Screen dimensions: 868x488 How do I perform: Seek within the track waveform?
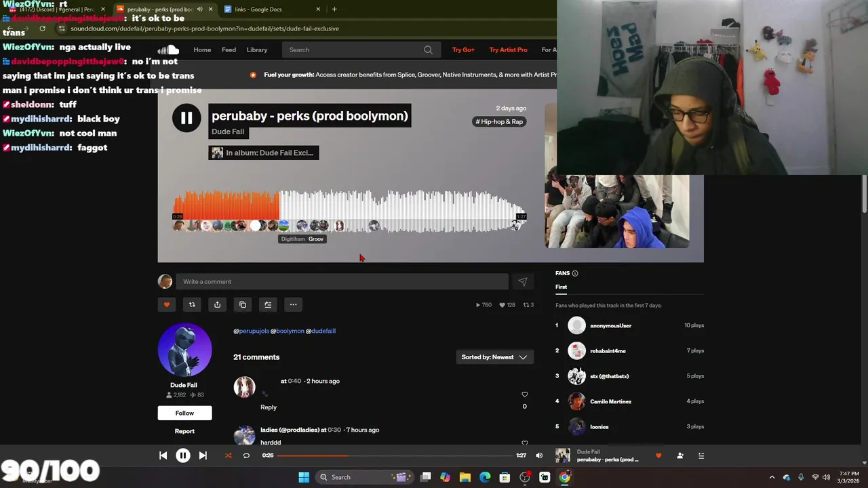349,210
